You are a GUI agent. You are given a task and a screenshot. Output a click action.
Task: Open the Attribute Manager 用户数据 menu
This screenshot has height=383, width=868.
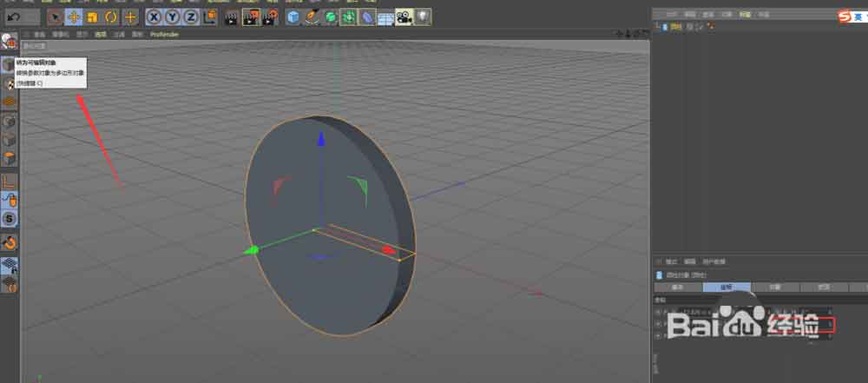pos(713,261)
